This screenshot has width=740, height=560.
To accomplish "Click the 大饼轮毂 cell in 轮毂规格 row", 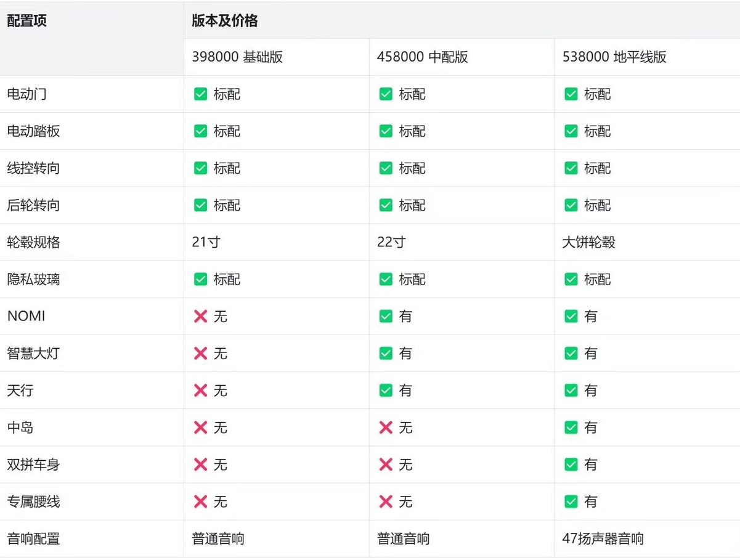I will coord(588,243).
